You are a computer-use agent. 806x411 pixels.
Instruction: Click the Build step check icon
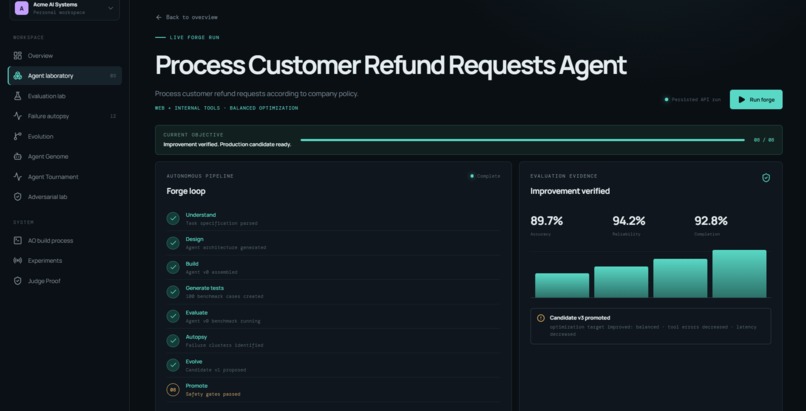(x=173, y=267)
